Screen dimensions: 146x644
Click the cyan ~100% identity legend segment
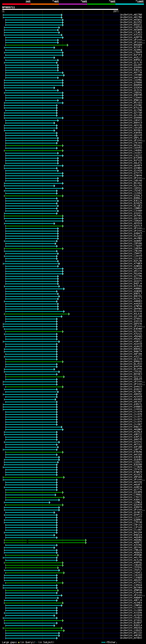[x=130, y=4]
